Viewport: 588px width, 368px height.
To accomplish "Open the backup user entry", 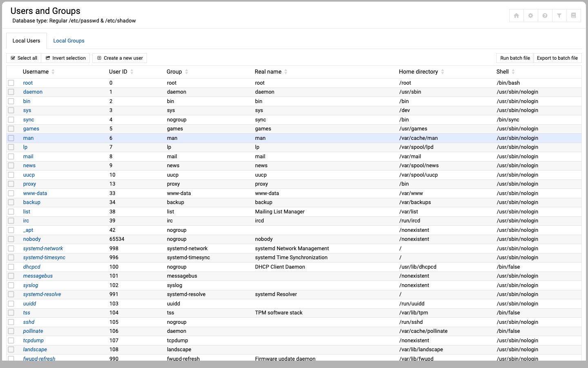I will [x=32, y=202].
